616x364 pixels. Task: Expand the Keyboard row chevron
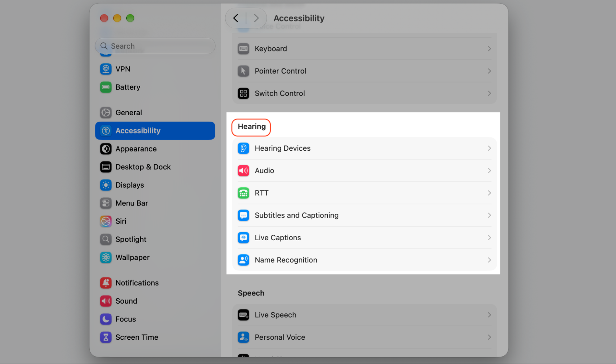point(489,49)
